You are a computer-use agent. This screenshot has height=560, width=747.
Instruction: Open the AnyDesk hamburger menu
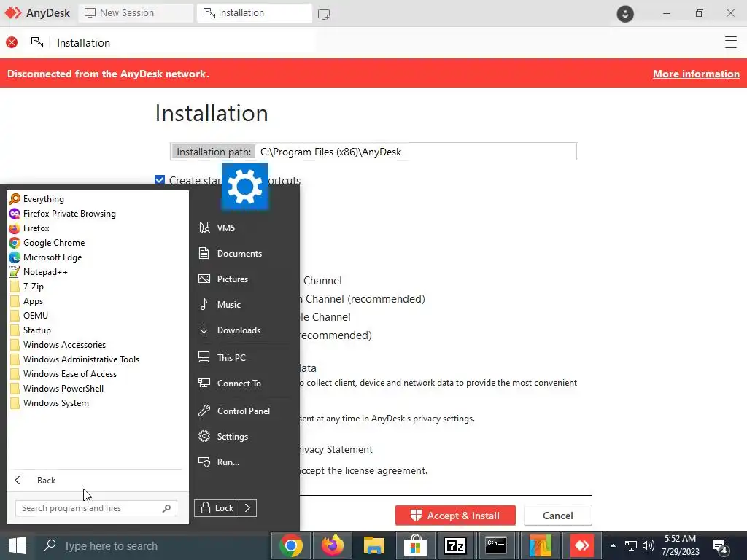pos(731,42)
